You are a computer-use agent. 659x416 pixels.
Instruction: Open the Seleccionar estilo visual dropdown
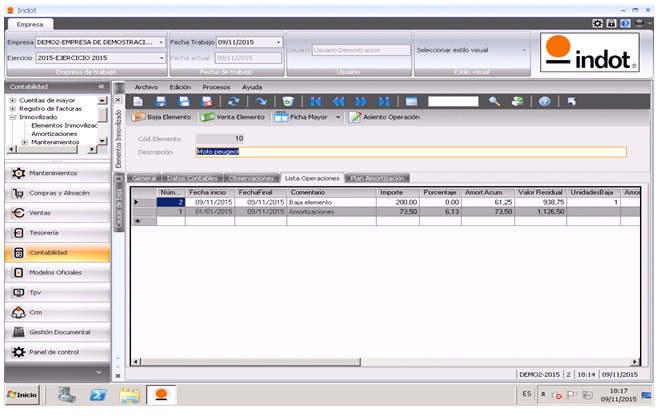(x=523, y=50)
